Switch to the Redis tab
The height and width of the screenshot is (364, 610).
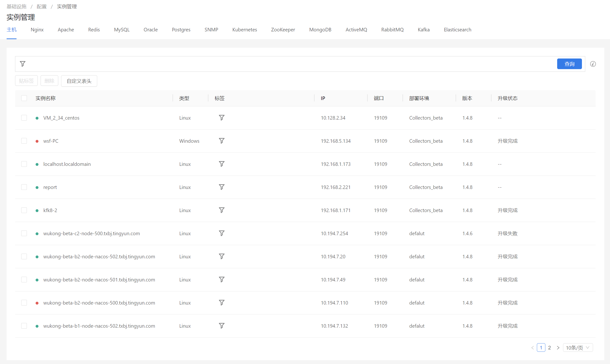[94, 30]
